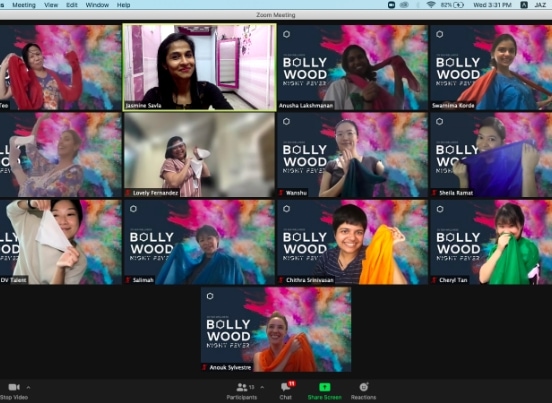
Task: Click the green Share Screen icon
Action: [325, 387]
